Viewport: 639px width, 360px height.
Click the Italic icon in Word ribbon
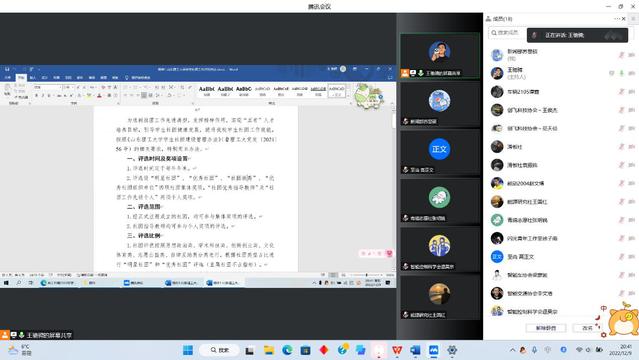click(42, 95)
